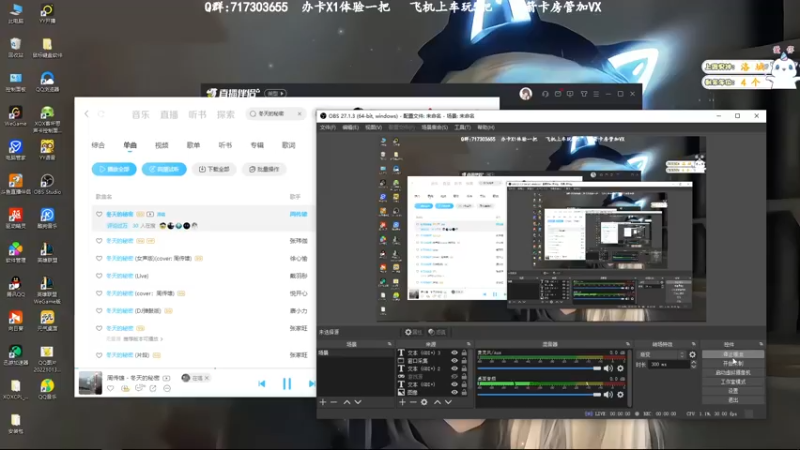This screenshot has height=450, width=800.
Task: Move scene up in the OBS 场景 panel
Action: tap(347, 402)
